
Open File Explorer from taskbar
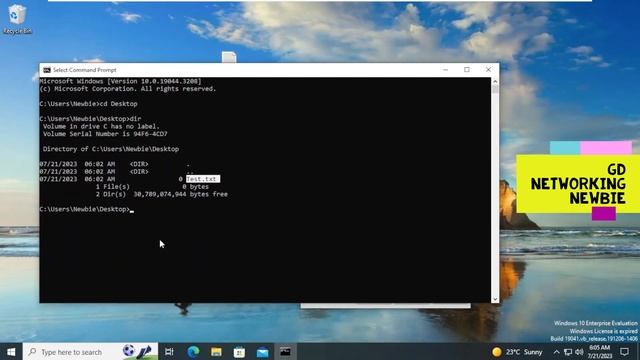(x=216, y=351)
